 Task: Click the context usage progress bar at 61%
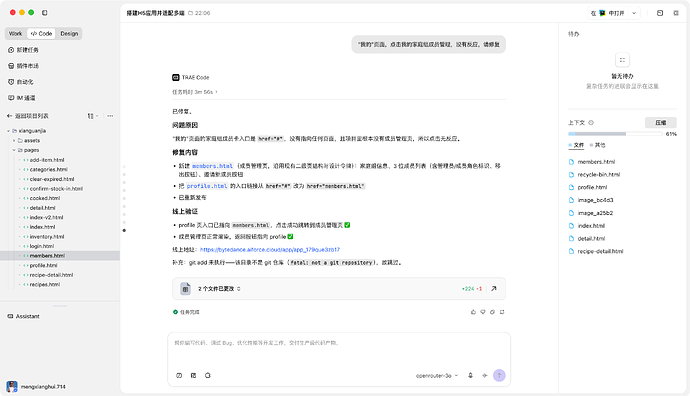click(615, 134)
